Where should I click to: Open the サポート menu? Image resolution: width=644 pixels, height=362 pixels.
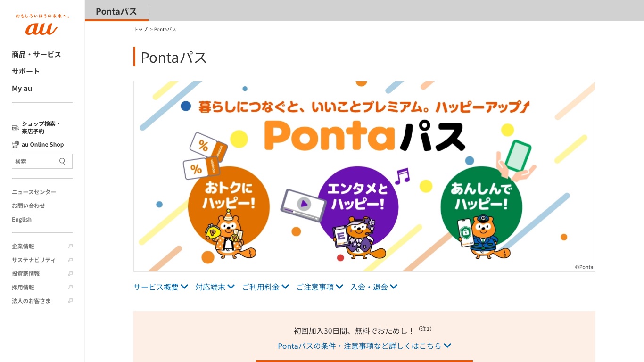click(26, 71)
